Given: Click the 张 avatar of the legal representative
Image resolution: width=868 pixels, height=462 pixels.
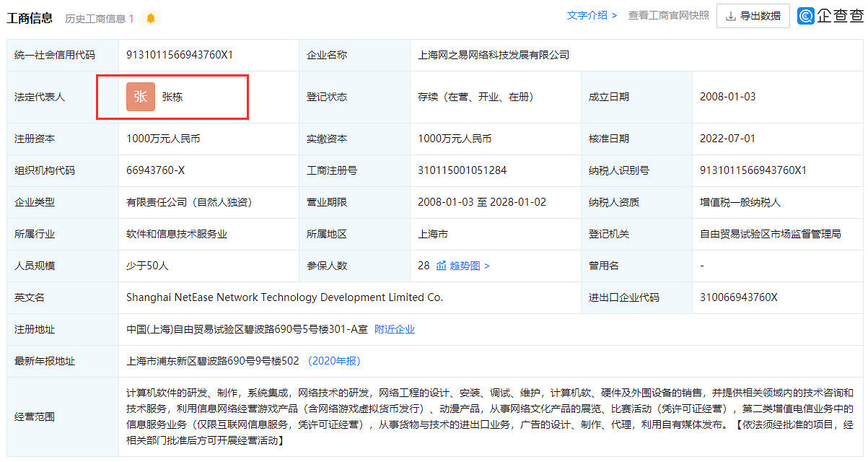Looking at the screenshot, I should click(x=140, y=96).
